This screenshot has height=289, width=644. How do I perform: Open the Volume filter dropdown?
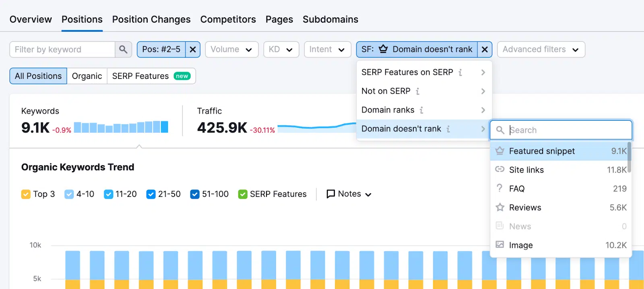coord(231,50)
